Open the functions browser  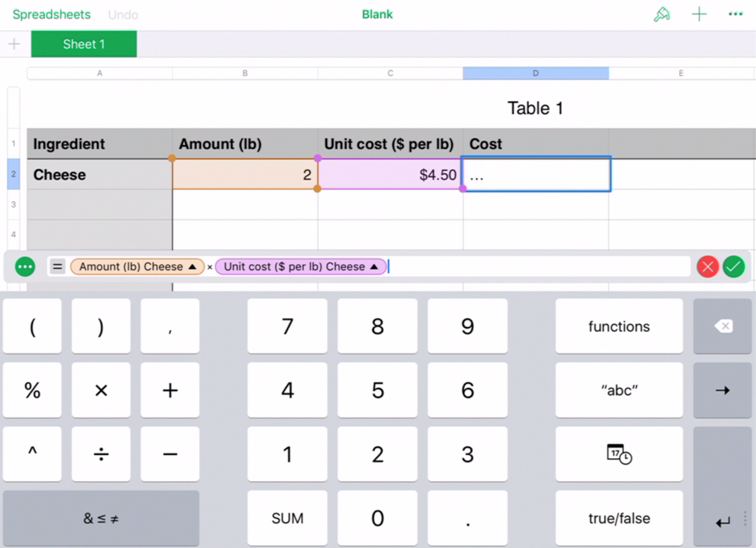(x=619, y=326)
